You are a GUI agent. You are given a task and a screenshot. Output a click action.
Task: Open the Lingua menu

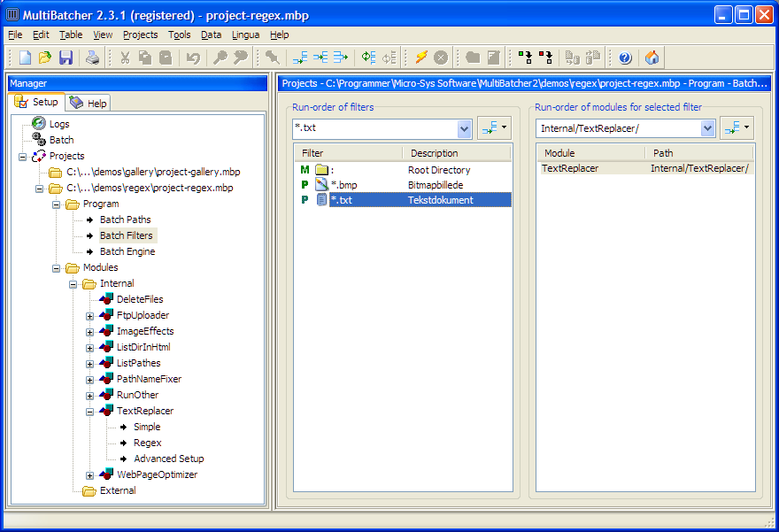tap(245, 35)
